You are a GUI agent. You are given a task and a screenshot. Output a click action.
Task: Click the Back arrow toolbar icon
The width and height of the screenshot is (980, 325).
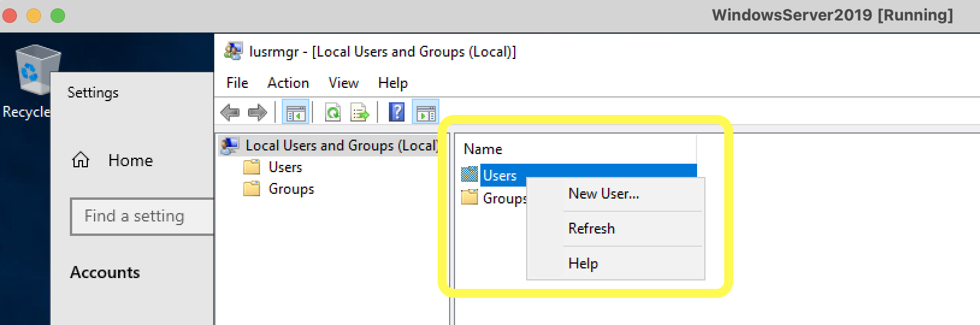tap(231, 112)
